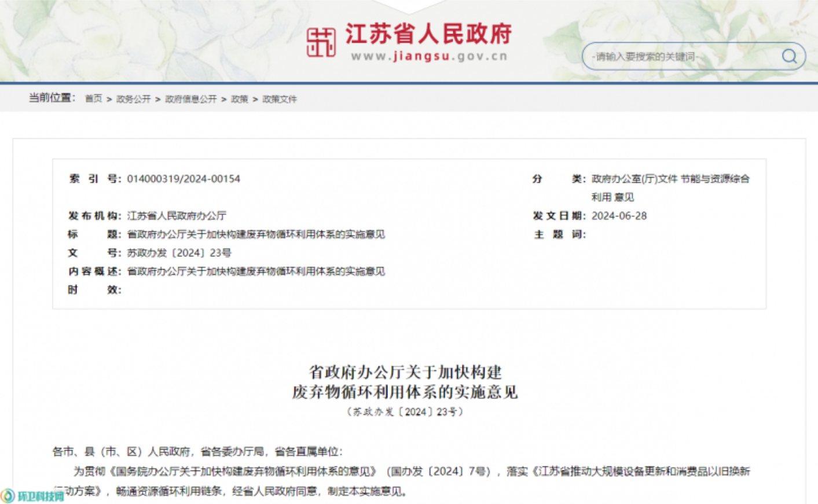
Task: Select the 政策 breadcrumb item
Action: pos(239,99)
